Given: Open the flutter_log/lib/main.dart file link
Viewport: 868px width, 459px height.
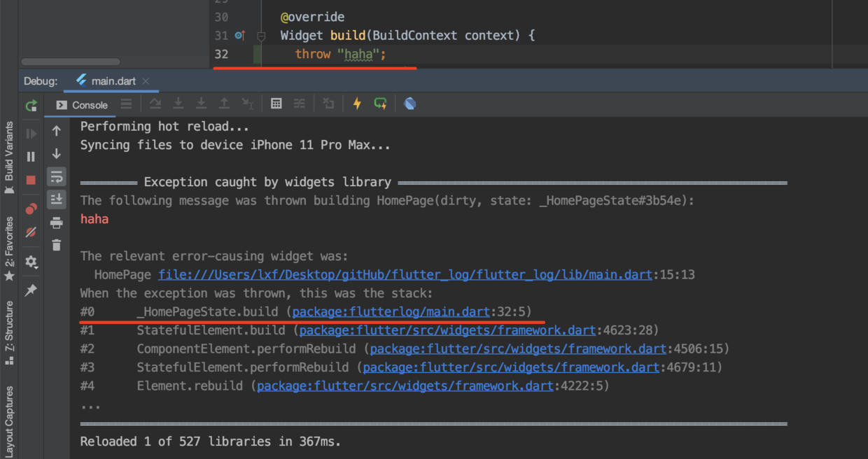Looking at the screenshot, I should [405, 275].
